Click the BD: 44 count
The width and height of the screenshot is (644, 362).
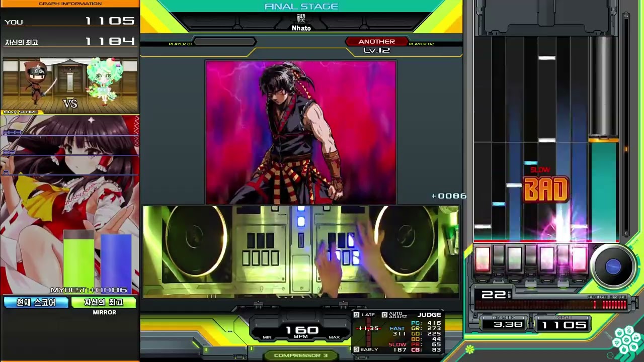click(x=426, y=339)
